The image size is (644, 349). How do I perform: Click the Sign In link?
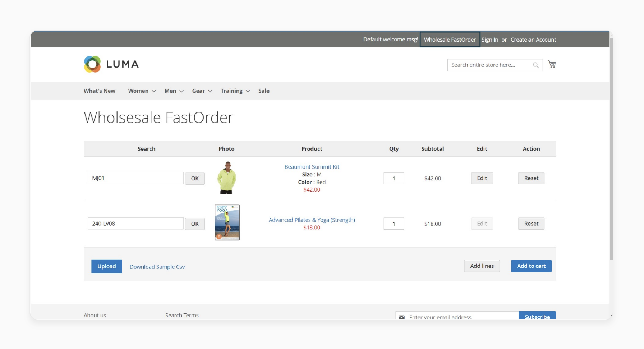489,40
